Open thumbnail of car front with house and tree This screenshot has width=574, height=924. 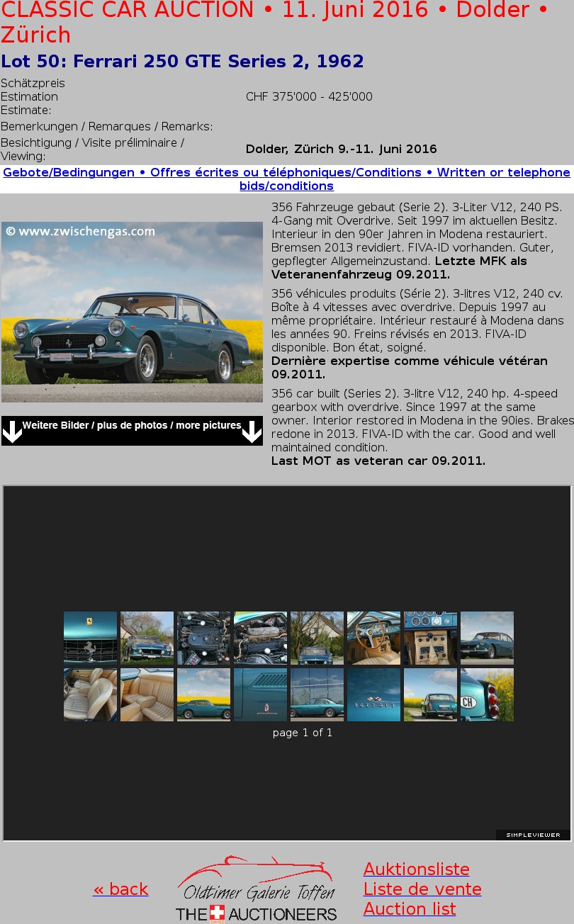click(x=147, y=638)
